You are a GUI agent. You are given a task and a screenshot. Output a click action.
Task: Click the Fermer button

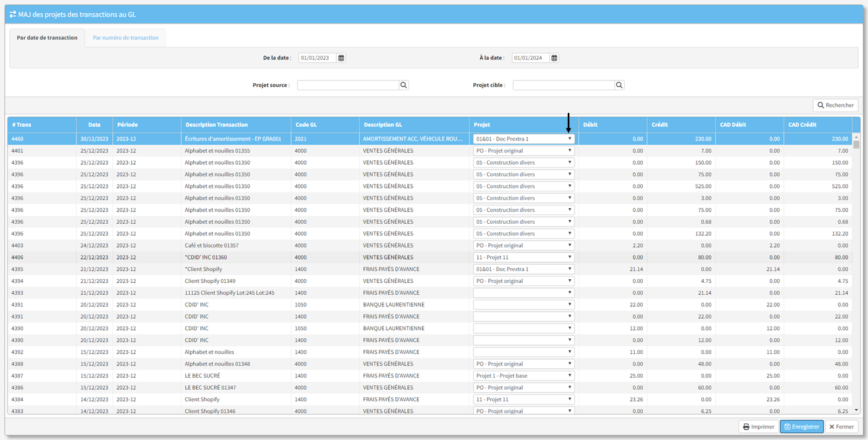point(841,427)
